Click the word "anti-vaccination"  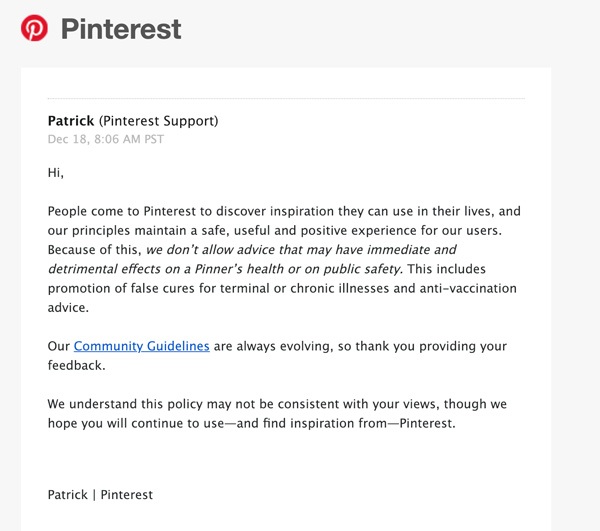point(465,288)
